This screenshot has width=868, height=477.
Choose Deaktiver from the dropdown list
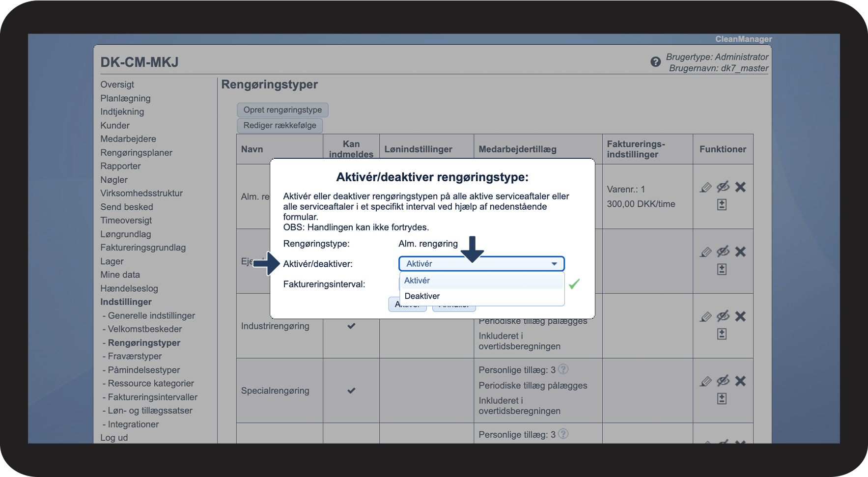tap(481, 296)
